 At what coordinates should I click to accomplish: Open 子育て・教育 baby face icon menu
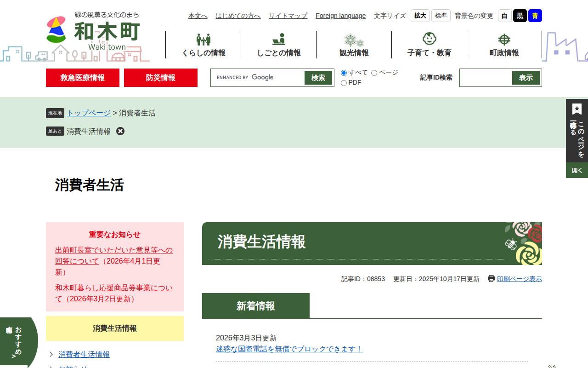tap(429, 39)
